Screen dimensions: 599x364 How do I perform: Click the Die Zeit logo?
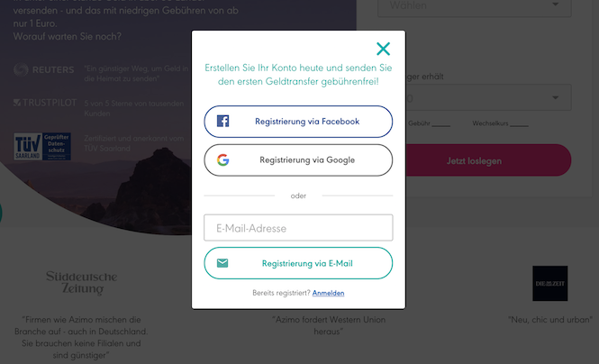tap(550, 284)
